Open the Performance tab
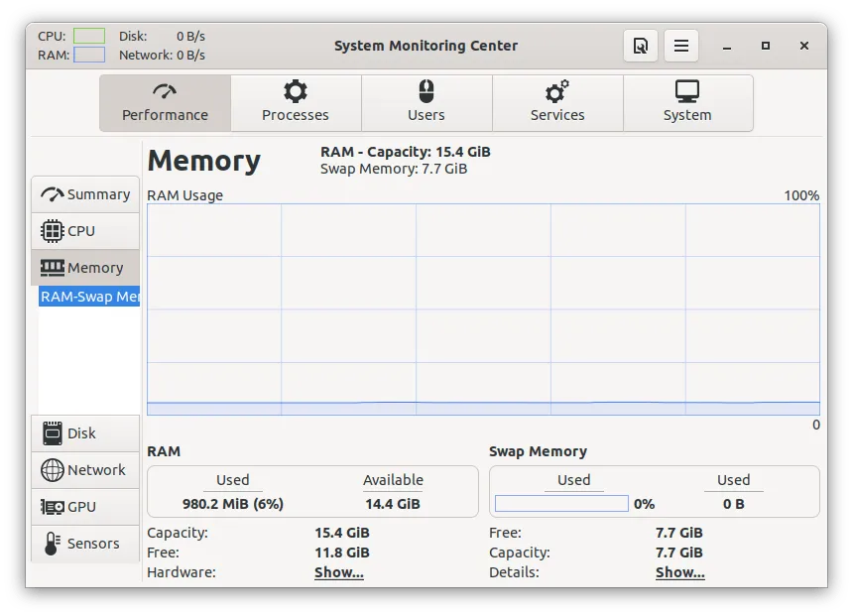Viewport: 853px width, 616px height. tap(165, 103)
